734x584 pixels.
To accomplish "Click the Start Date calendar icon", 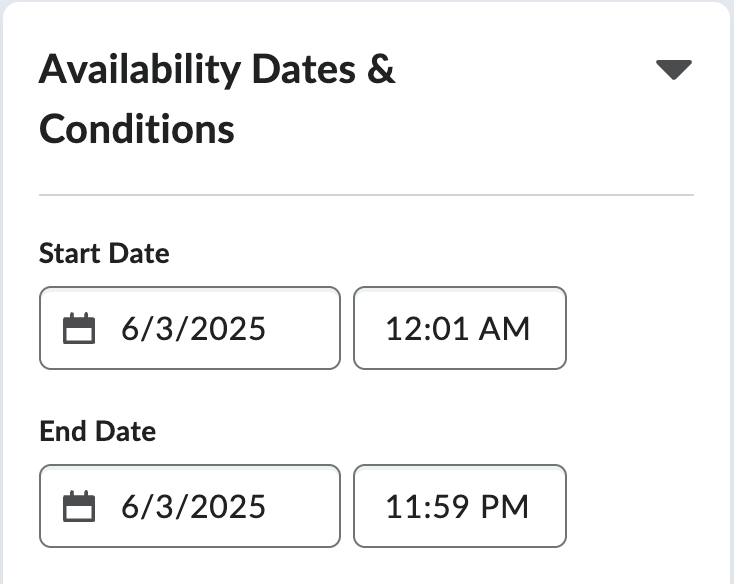I will pos(79,328).
